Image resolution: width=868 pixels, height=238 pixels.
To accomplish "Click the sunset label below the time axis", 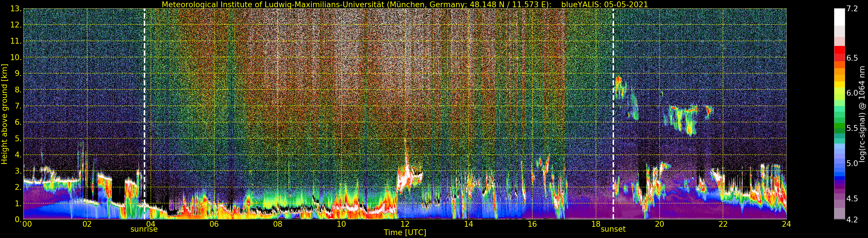I will click(613, 229).
